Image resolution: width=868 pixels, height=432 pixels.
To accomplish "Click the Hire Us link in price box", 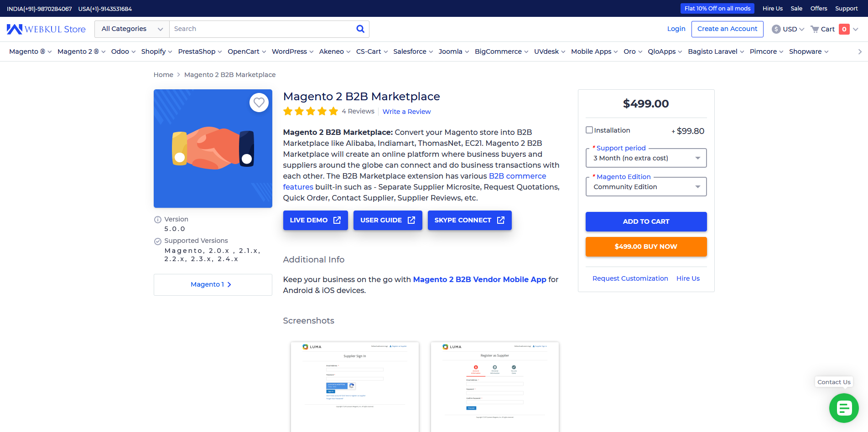I will click(688, 278).
